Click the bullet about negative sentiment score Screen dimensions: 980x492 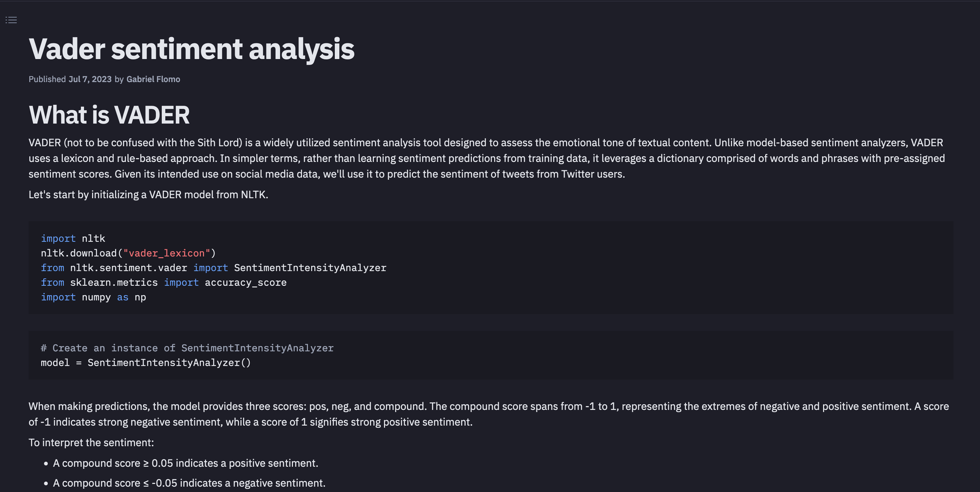point(189,483)
